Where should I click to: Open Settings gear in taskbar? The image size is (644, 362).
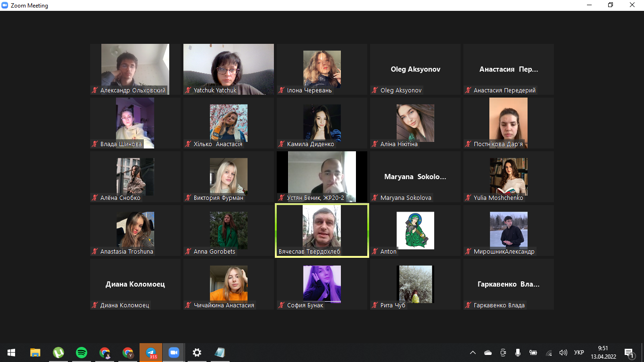(x=197, y=353)
